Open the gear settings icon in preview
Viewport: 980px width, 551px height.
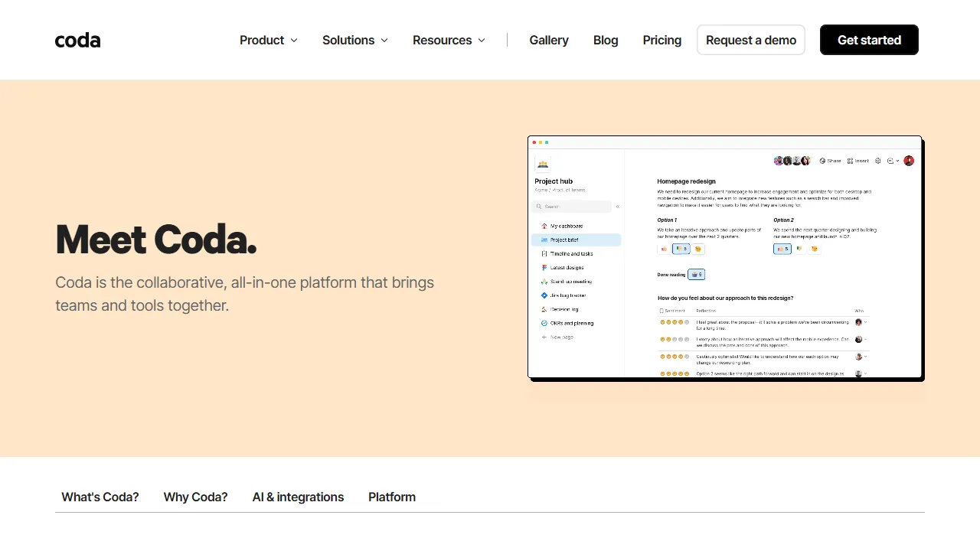[x=877, y=161]
